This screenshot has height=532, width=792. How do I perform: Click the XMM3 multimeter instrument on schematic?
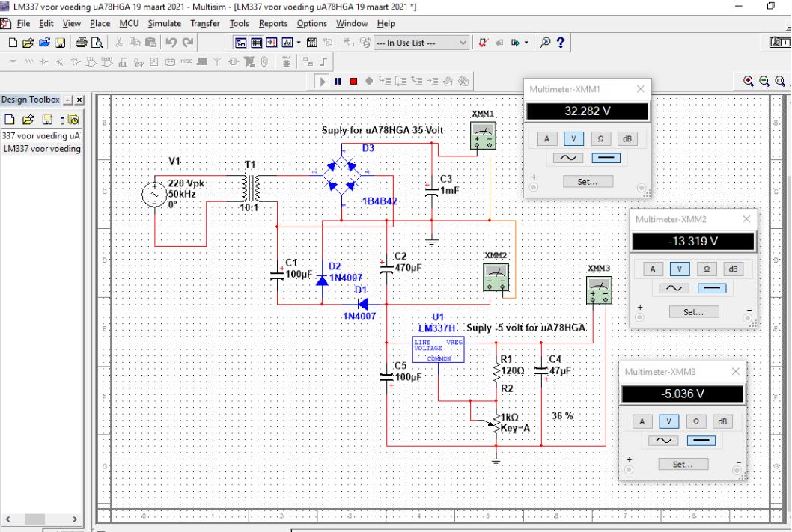click(x=599, y=290)
